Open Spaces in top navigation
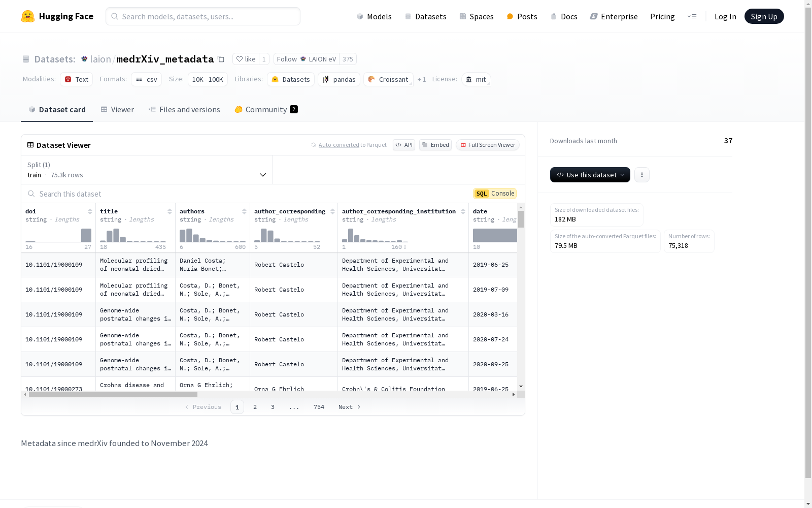 477,16
